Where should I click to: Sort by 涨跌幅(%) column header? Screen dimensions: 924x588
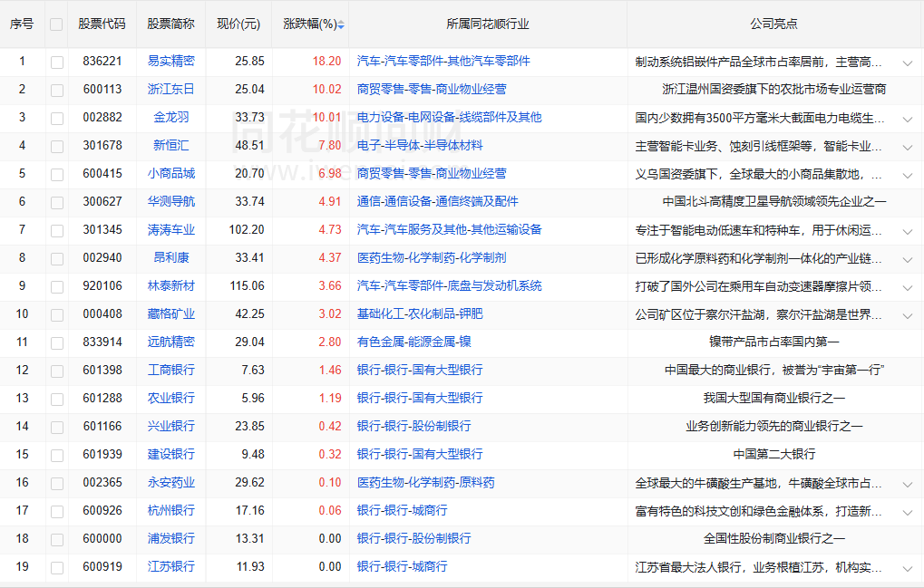310,24
